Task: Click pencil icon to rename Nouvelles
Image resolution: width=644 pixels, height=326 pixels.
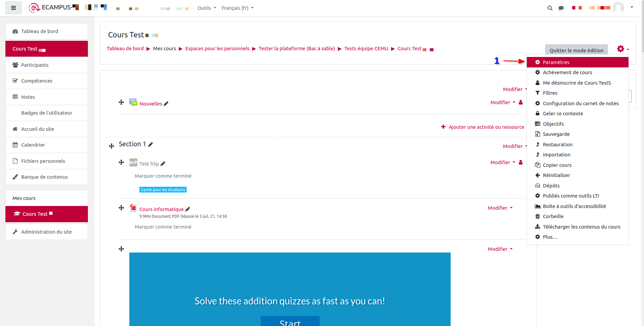Action: 166,104
